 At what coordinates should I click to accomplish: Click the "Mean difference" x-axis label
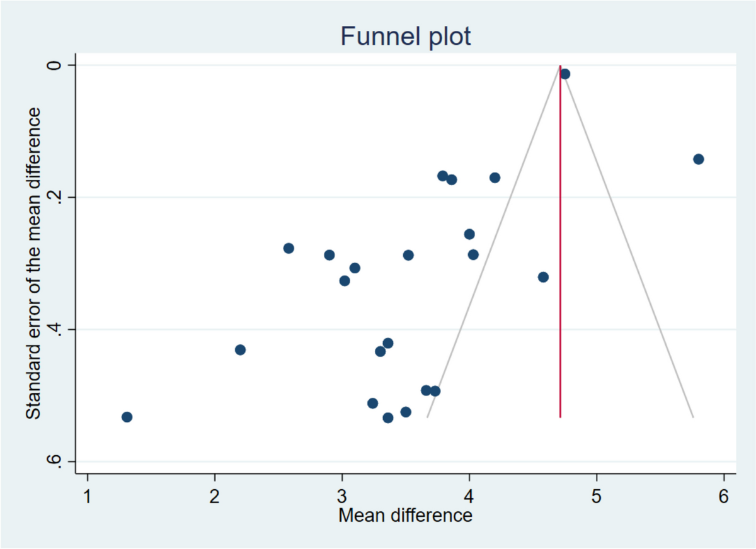tap(405, 516)
